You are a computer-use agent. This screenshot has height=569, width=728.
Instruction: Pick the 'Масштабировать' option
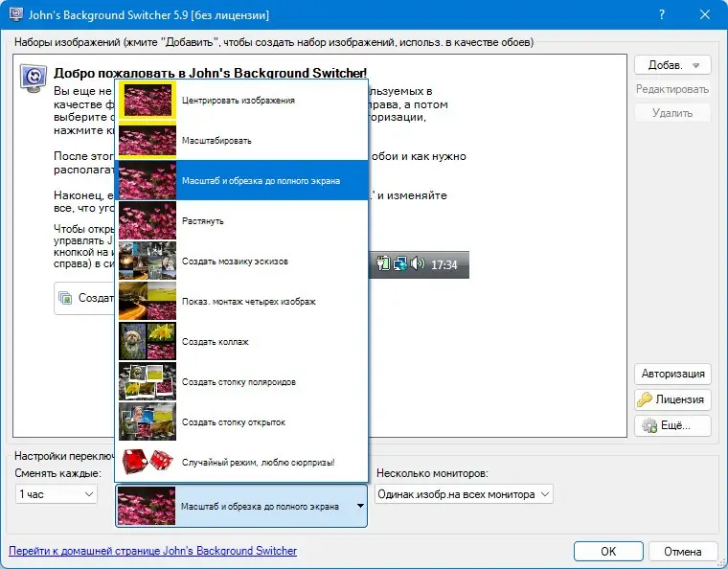(241, 140)
